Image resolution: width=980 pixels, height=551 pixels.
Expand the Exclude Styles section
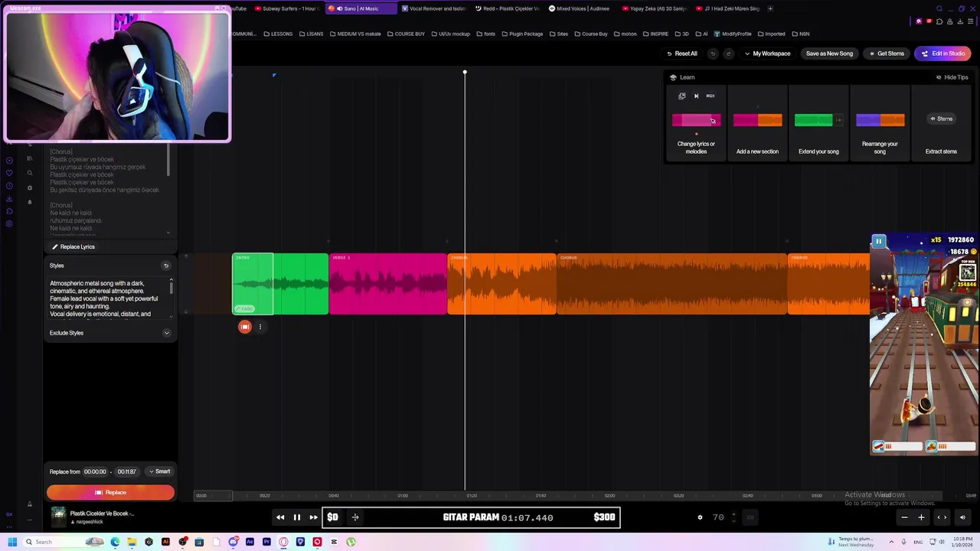(166, 333)
